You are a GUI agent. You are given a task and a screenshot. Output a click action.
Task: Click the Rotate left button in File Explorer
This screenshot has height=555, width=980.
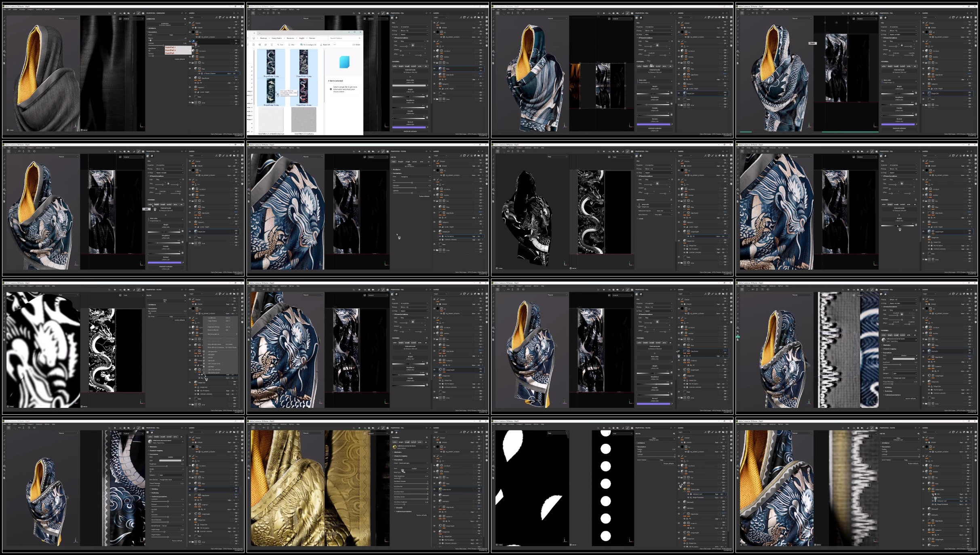pyautogui.click(x=325, y=44)
